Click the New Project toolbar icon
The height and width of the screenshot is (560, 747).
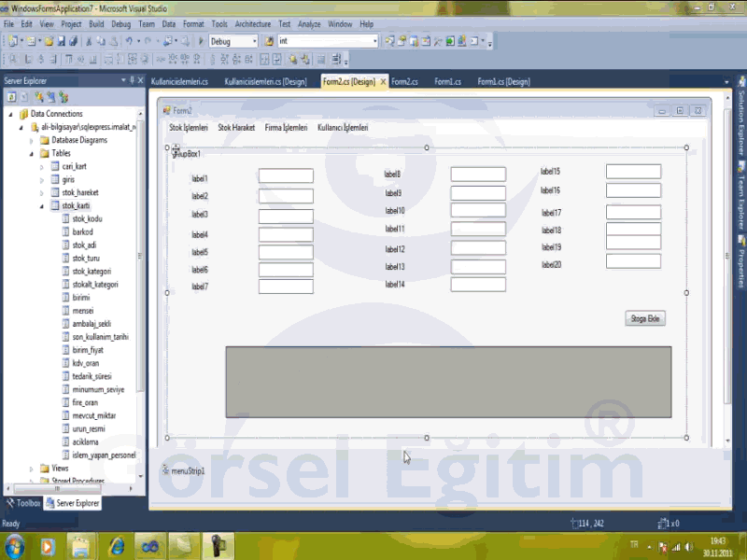click(x=13, y=41)
